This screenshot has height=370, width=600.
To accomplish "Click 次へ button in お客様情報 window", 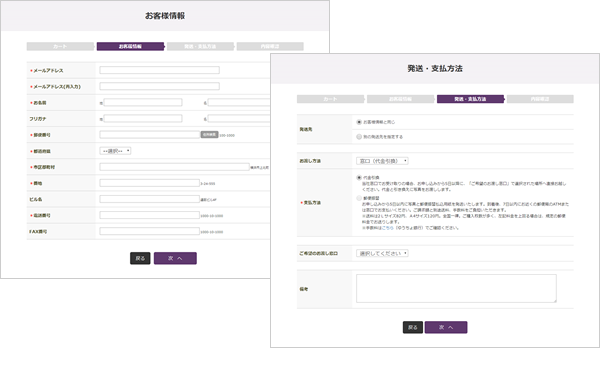I will pyautogui.click(x=175, y=258).
